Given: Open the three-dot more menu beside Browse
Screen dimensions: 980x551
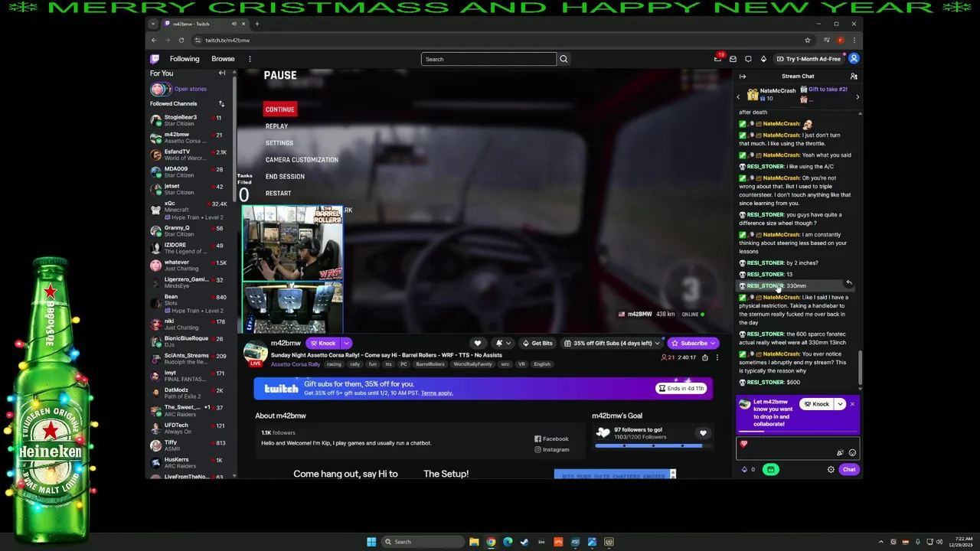Looking at the screenshot, I should (x=250, y=59).
